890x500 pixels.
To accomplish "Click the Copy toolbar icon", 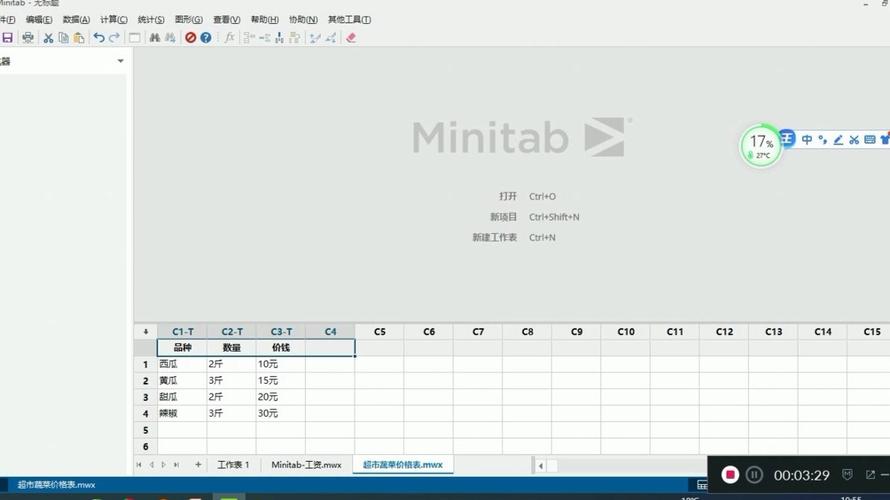I will coord(64,37).
